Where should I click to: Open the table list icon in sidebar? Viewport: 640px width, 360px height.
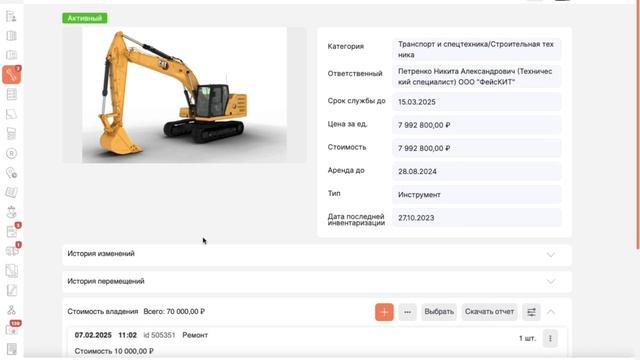11,94
